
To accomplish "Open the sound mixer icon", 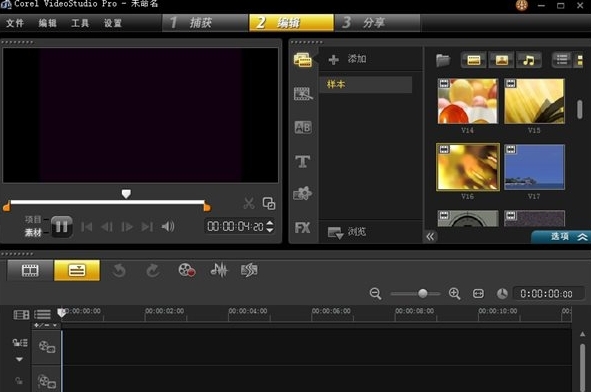I will coord(219,270).
